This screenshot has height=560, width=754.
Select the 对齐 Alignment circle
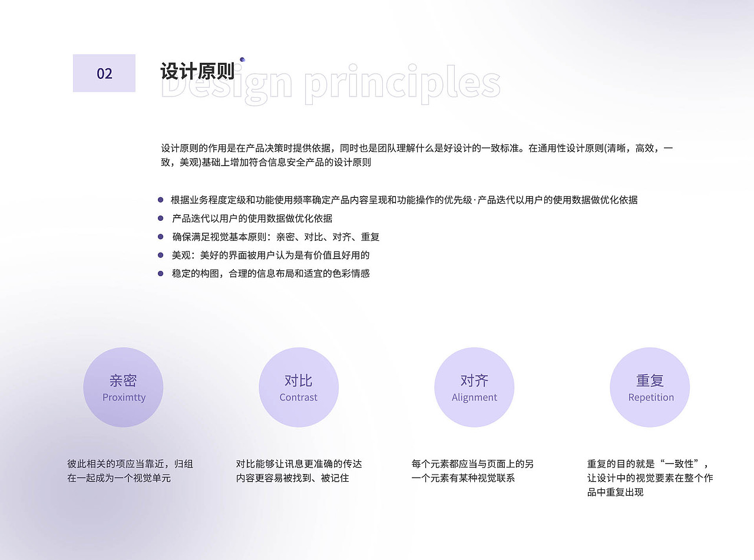[x=474, y=387]
